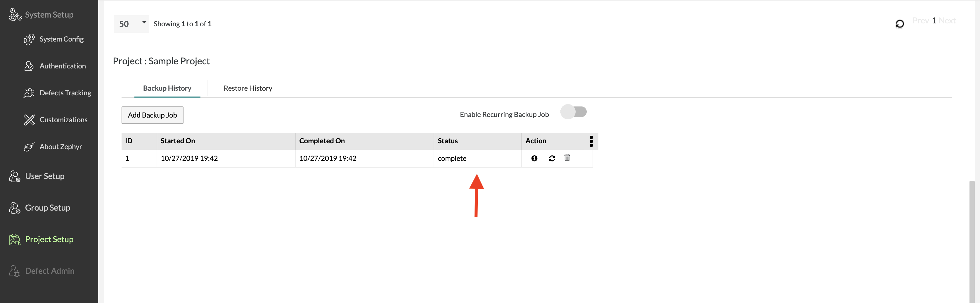Switch to Restore History tab
Screen dimensions: 980x303
click(248, 88)
